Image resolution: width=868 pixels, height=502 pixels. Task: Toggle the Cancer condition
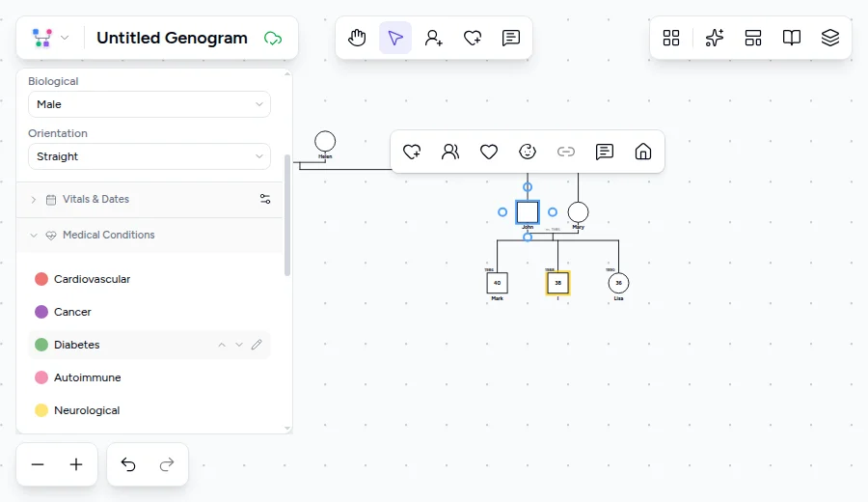click(149, 312)
